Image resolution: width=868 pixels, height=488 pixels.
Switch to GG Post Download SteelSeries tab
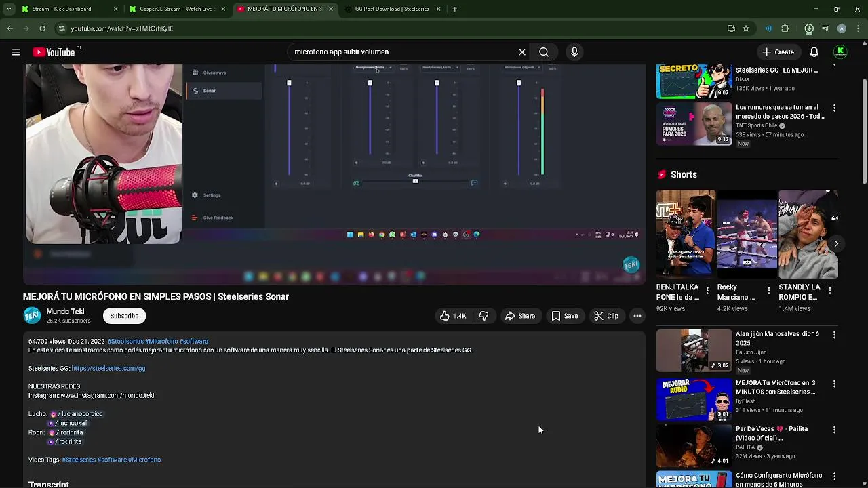[392, 9]
